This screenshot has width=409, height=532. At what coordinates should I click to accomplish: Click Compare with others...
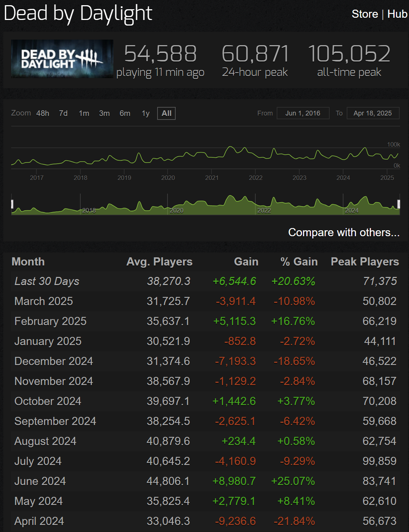click(x=344, y=232)
